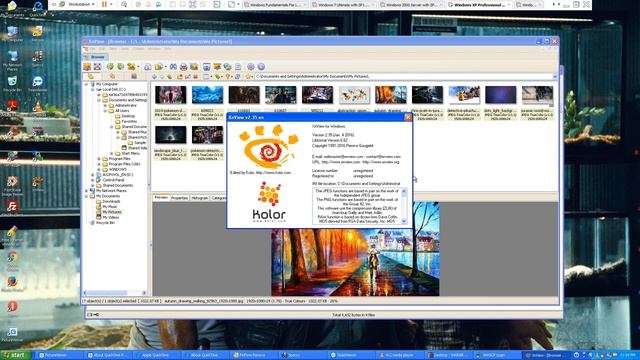Select the Desktop folder under All Users
Viewport: 640px width, 360px height.
(128, 116)
